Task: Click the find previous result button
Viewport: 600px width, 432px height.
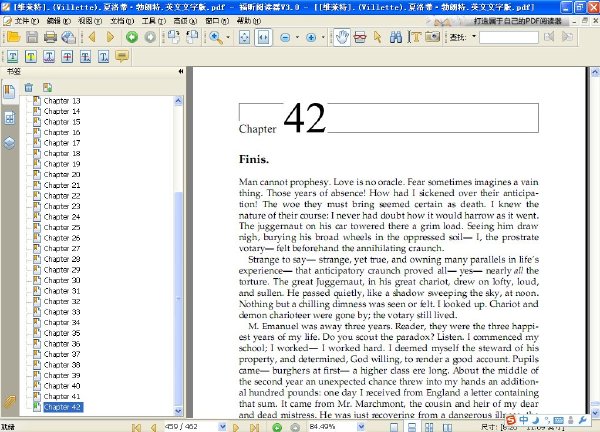Action: (549, 37)
